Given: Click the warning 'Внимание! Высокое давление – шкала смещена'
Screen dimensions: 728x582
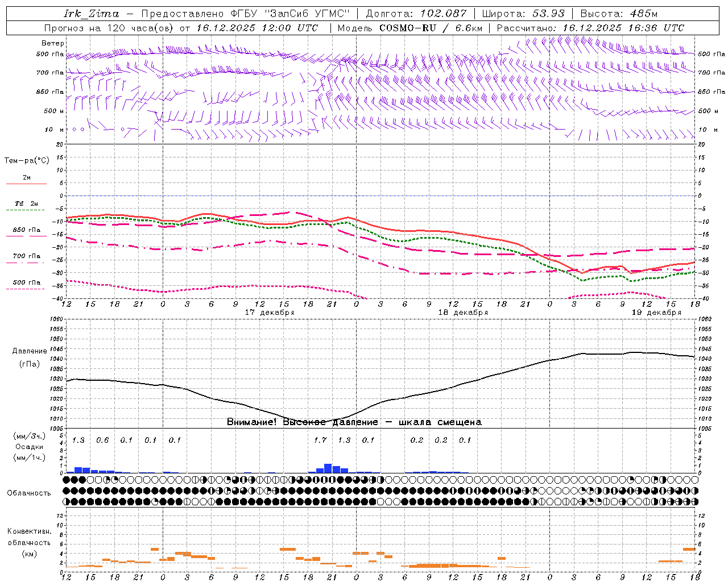Looking at the screenshot, I should (354, 422).
